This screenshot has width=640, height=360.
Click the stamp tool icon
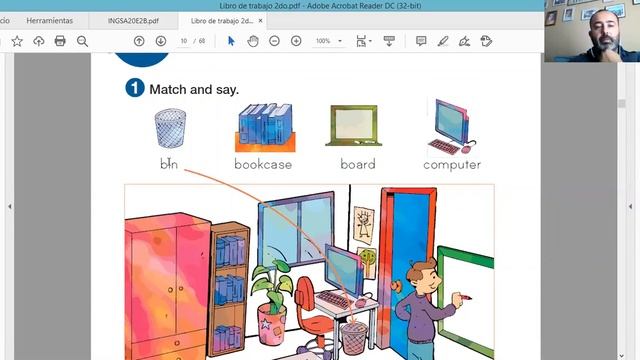[x=486, y=41]
